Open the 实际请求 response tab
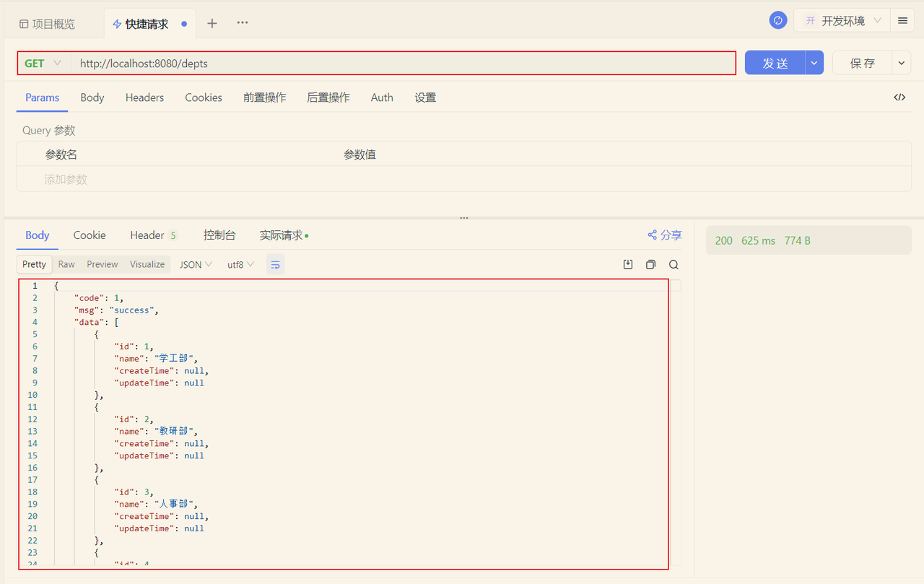Image resolution: width=924 pixels, height=584 pixels. pos(283,235)
